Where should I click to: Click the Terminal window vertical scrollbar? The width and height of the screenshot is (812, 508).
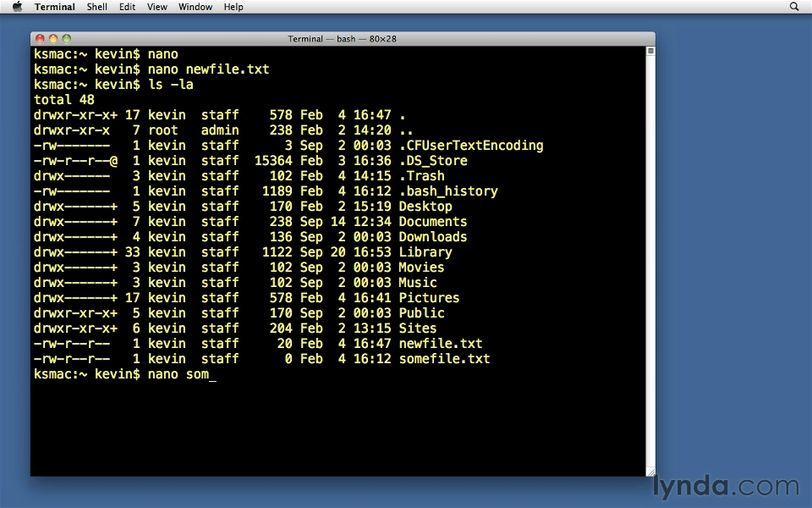(650, 261)
